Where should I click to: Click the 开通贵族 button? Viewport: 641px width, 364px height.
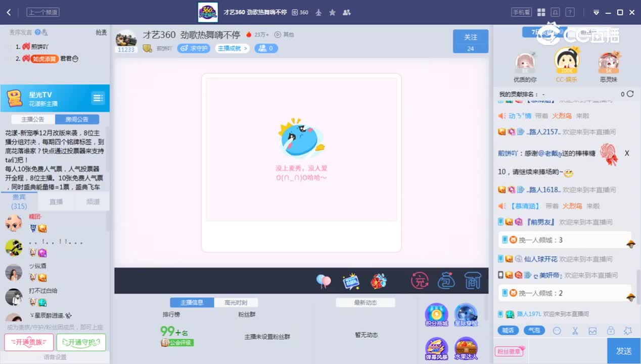(29, 342)
